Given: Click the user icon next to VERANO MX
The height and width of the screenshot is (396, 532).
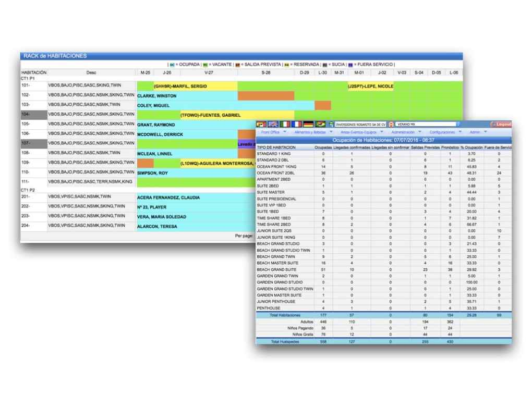Looking at the screenshot, I should [x=391, y=125].
